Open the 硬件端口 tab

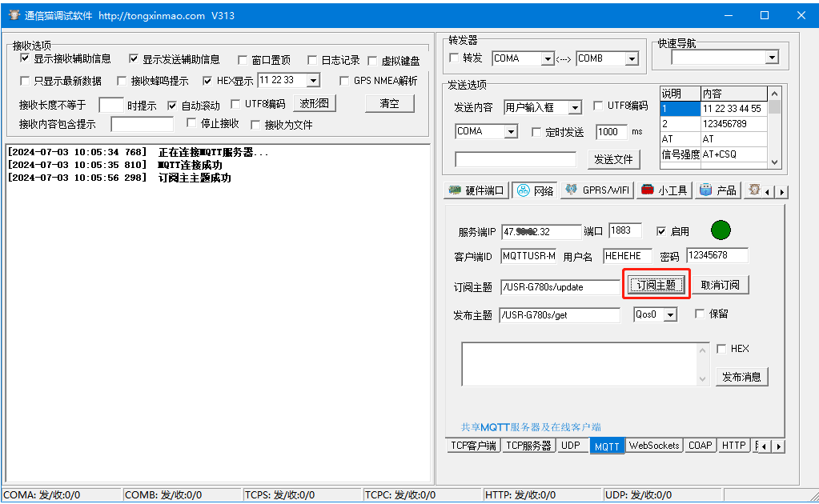476,190
